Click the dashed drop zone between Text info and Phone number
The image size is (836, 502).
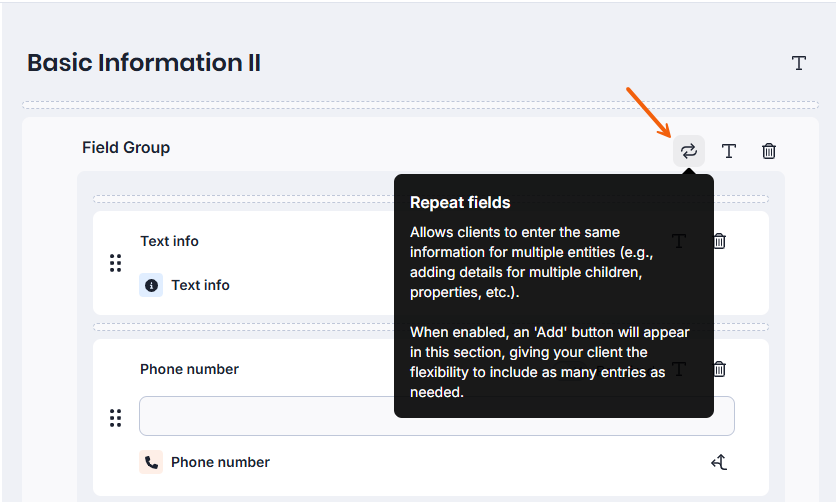coord(431,327)
